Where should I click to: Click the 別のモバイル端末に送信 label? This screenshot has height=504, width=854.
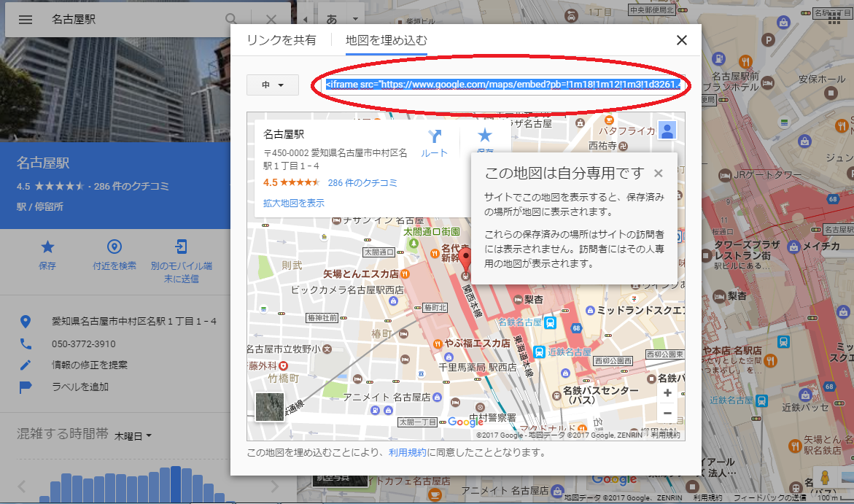(182, 273)
